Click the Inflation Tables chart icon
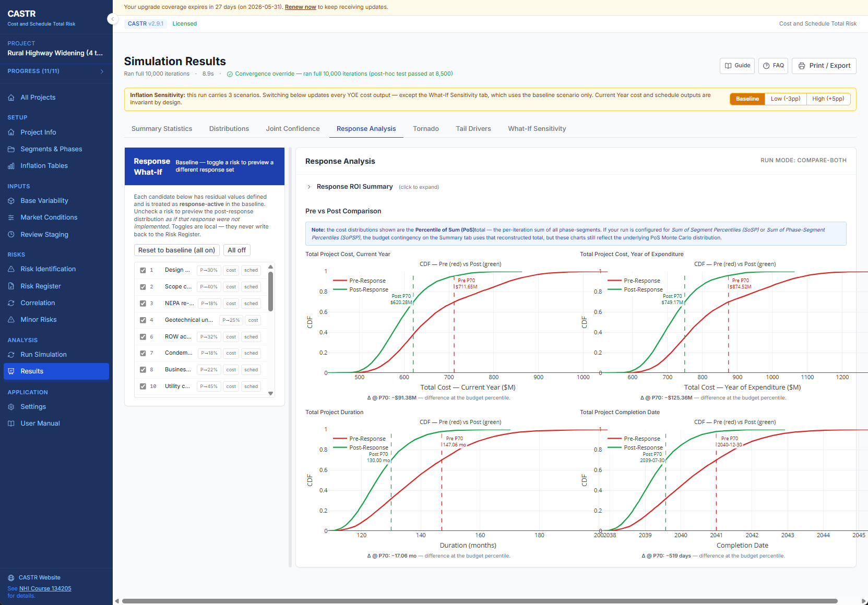This screenshot has height=605, width=868. pos(11,166)
